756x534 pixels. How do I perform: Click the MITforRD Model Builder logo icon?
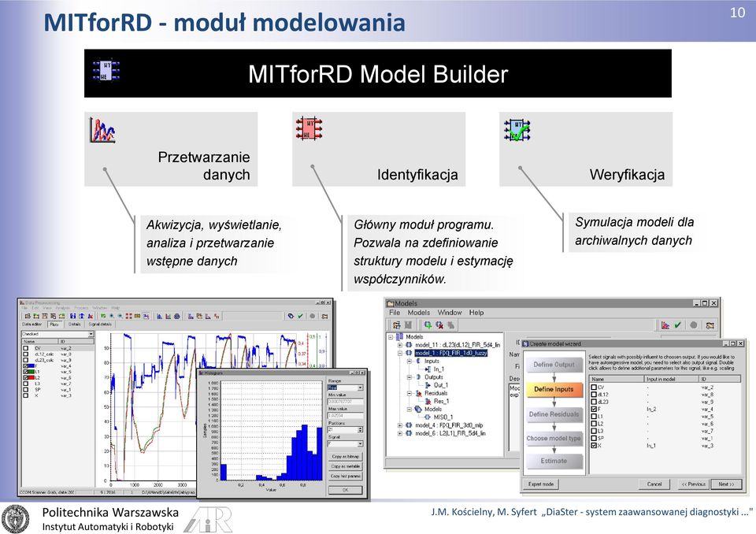click(x=106, y=70)
